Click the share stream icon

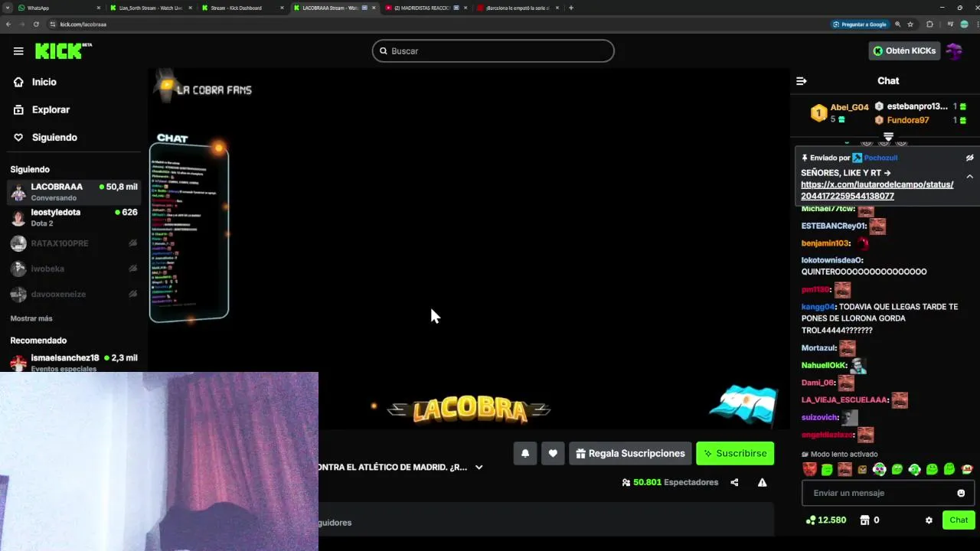(x=734, y=483)
